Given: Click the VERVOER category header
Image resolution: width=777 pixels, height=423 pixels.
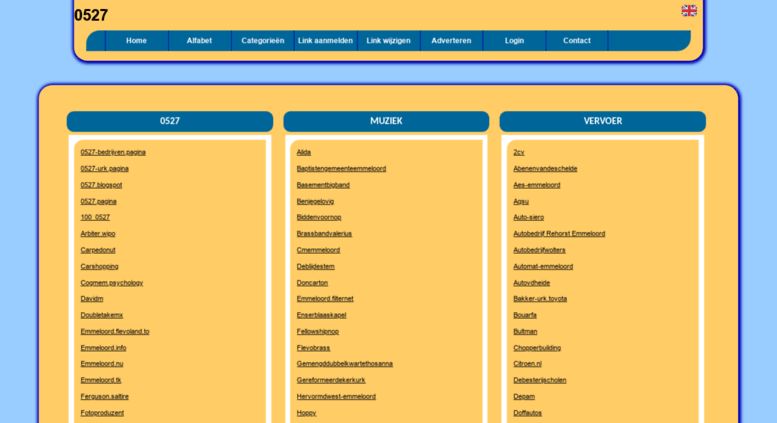Looking at the screenshot, I should 603,121.
